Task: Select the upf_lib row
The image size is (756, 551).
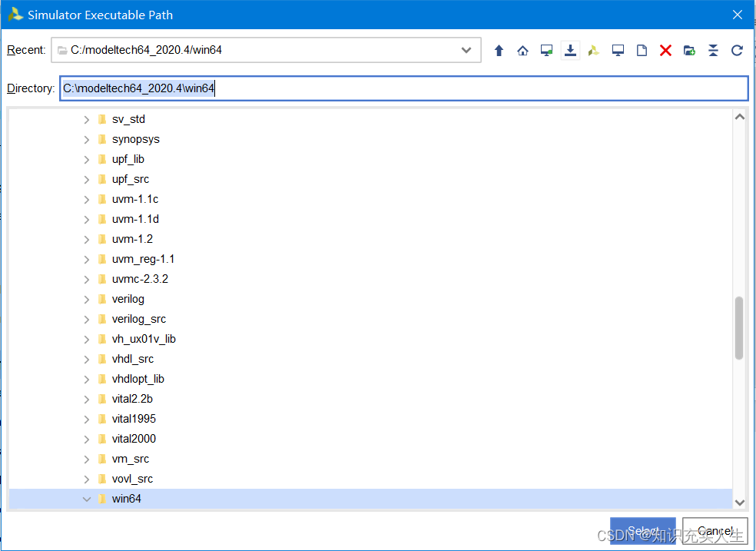Action: [370, 160]
